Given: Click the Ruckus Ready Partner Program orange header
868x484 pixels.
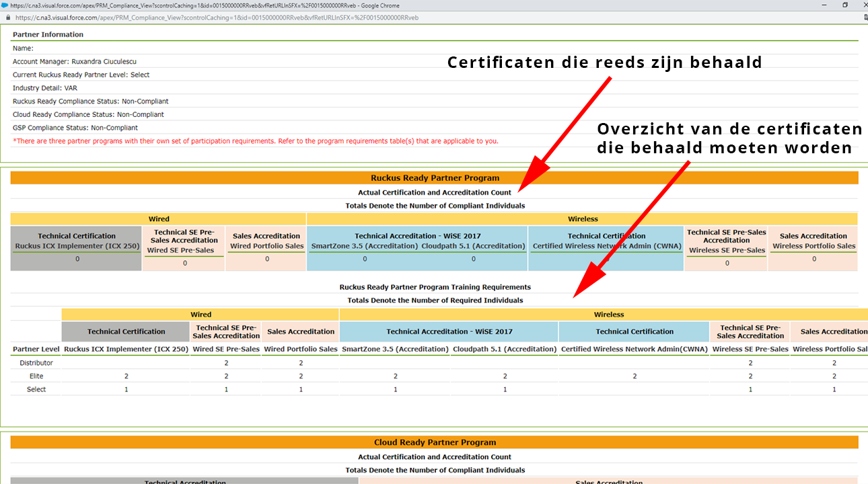Looking at the screenshot, I should 435,178.
